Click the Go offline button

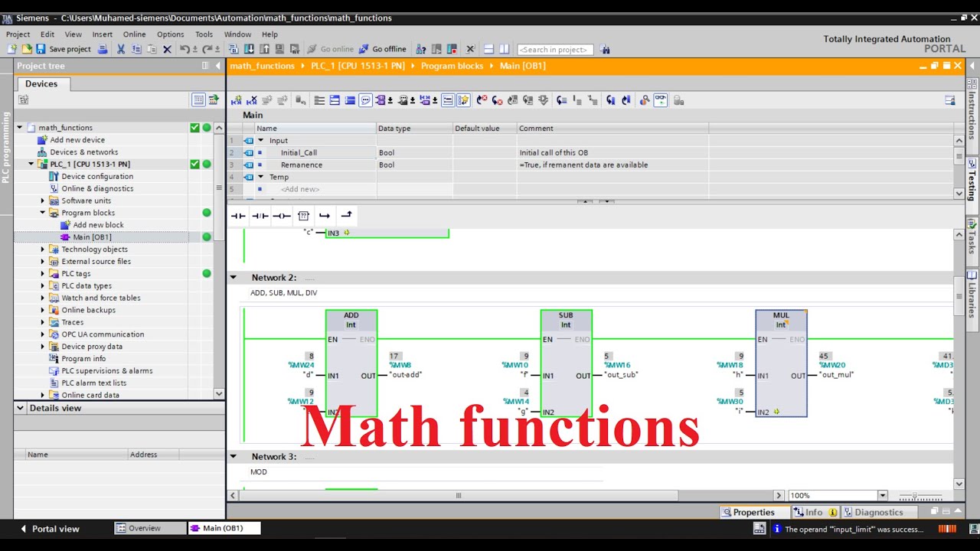(x=383, y=49)
